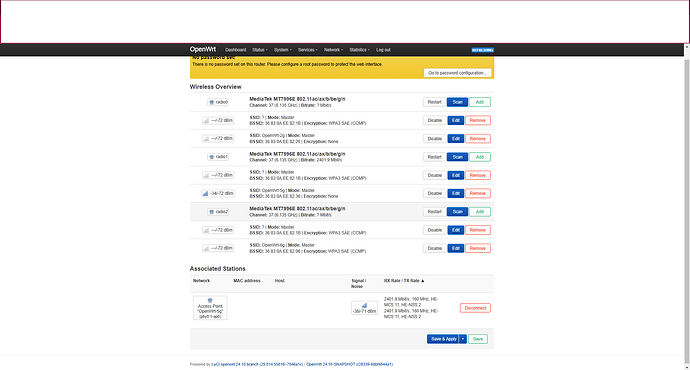The width and height of the screenshot is (690, 370).
Task: Remove the OpenWrt-5g network
Action: point(477,194)
